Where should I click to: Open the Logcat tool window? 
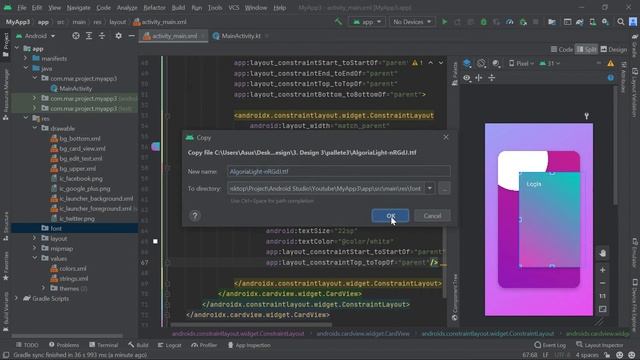tap(169, 345)
